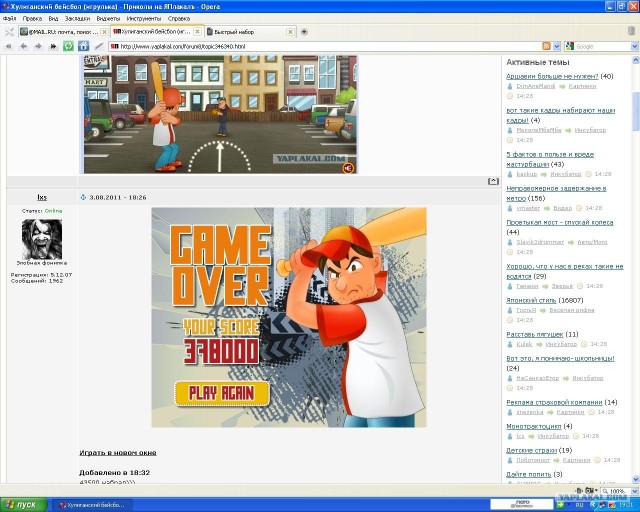Switch to the Быстрый набор tab
Screen dimensions: 640x512
click(x=249, y=31)
